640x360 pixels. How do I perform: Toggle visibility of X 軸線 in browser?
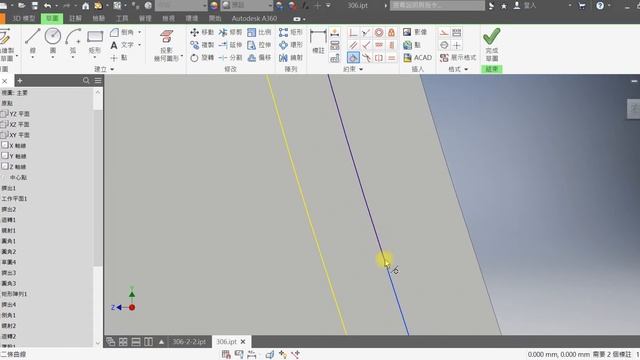click(x=5, y=145)
